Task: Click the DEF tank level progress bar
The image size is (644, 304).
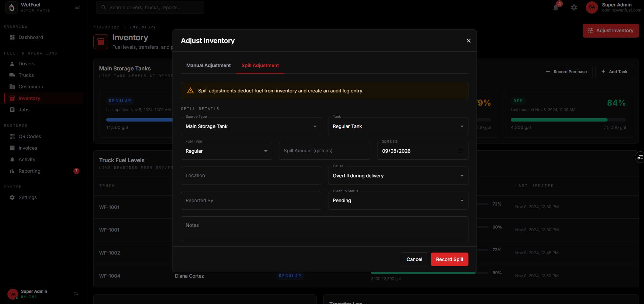Action: (568, 120)
